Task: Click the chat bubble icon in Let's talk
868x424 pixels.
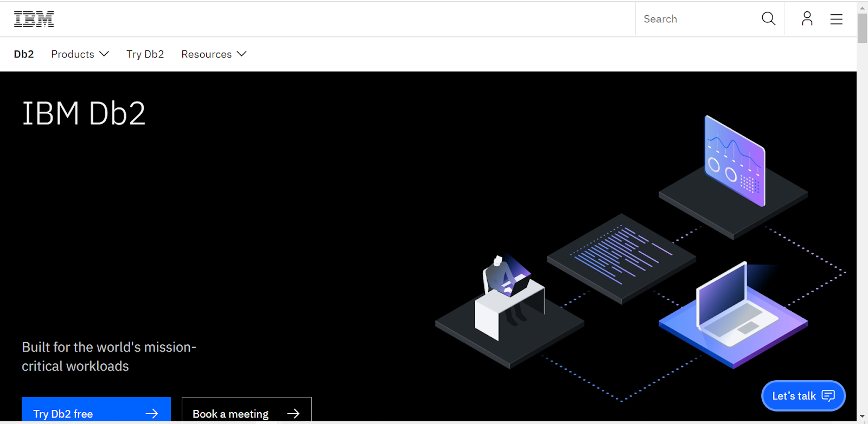Action: click(x=828, y=396)
